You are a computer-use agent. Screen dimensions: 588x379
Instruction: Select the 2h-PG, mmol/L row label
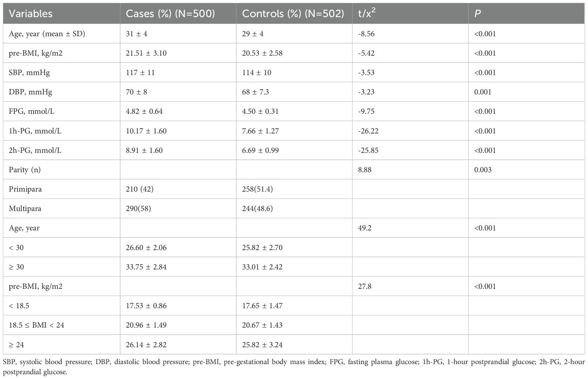(35, 150)
